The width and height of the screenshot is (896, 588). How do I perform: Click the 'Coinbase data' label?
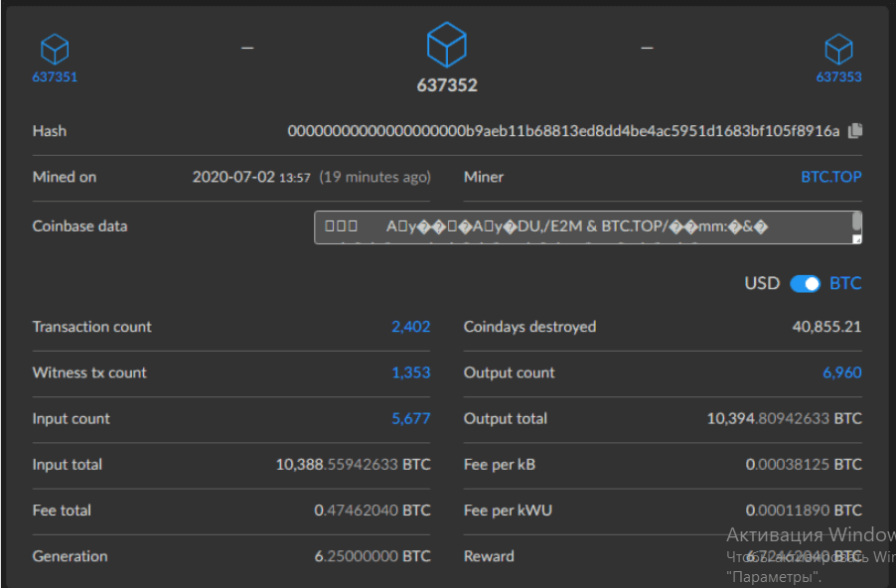coord(80,226)
